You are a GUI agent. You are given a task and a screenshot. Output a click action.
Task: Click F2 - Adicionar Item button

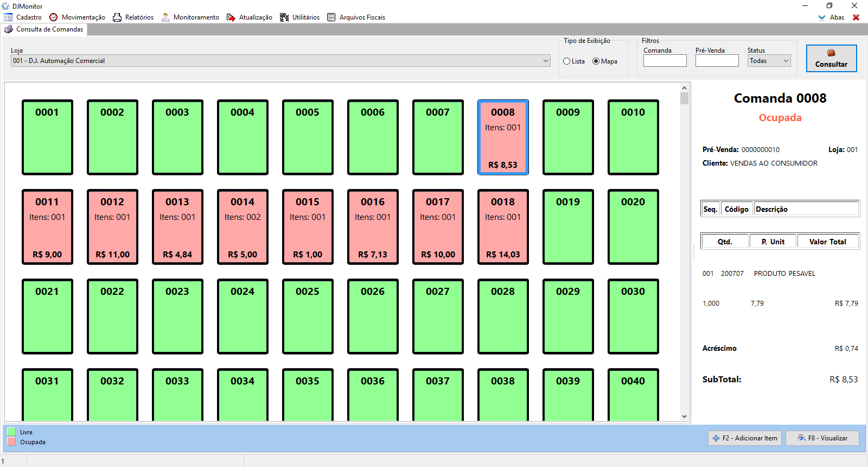click(x=745, y=438)
